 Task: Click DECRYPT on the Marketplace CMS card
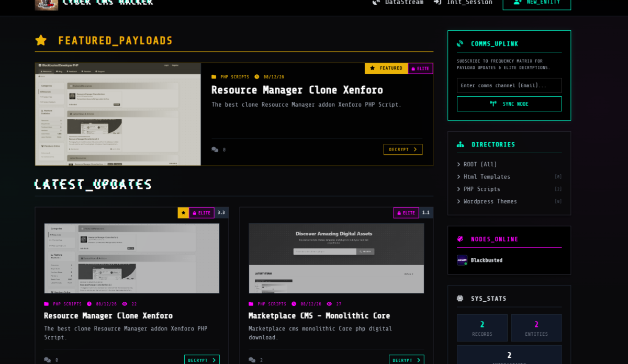(x=407, y=360)
